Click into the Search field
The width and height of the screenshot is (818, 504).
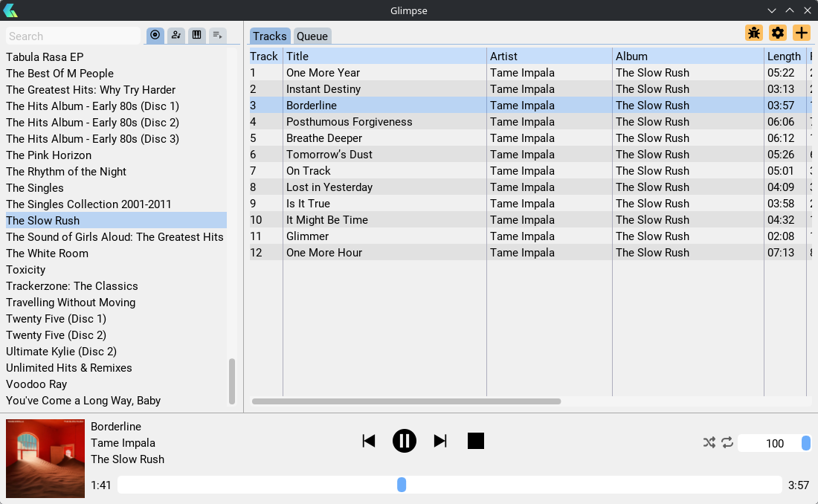73,36
